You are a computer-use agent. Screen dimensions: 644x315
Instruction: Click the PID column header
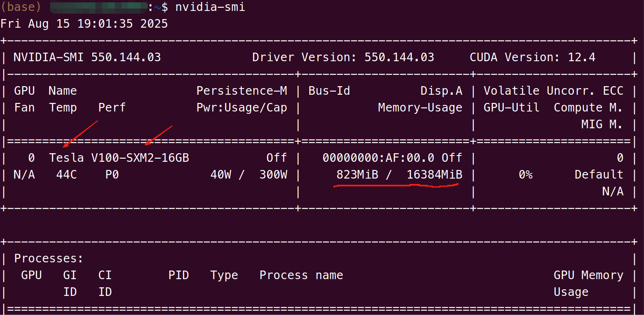[x=179, y=275]
